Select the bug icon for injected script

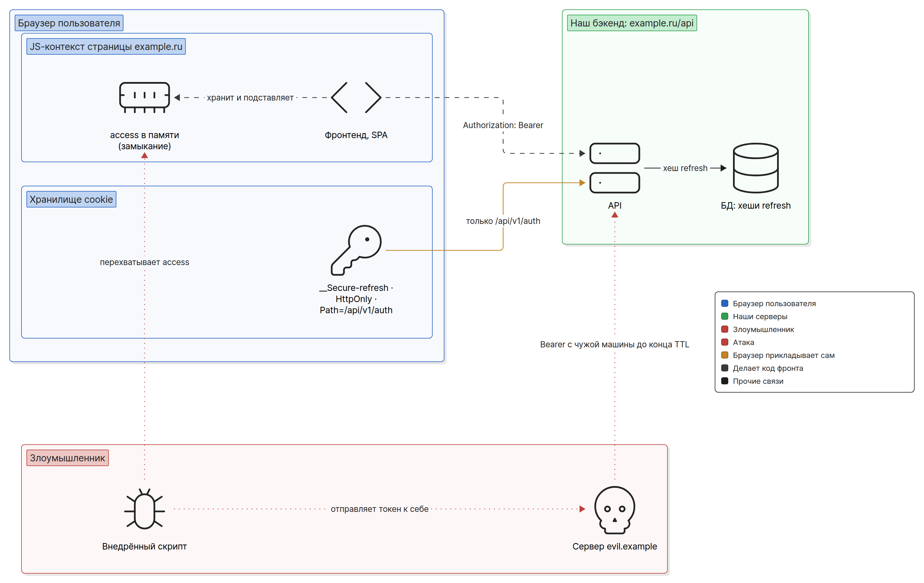(x=144, y=509)
